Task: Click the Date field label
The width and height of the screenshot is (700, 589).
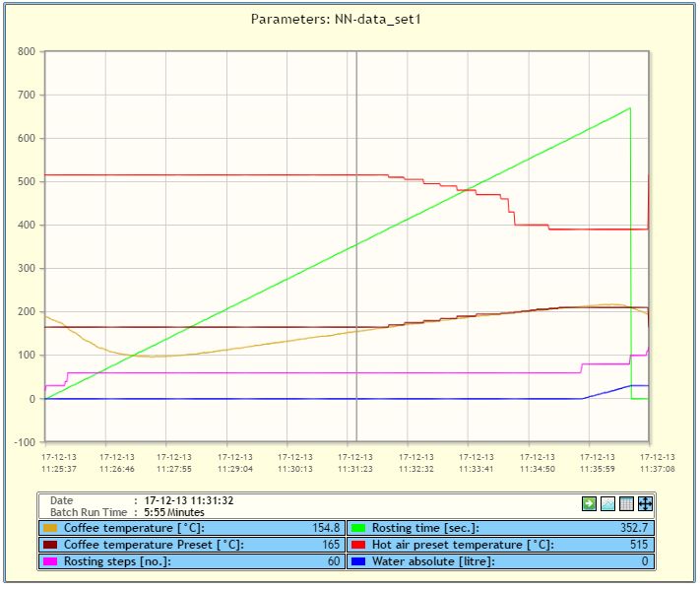Action: 61,500
